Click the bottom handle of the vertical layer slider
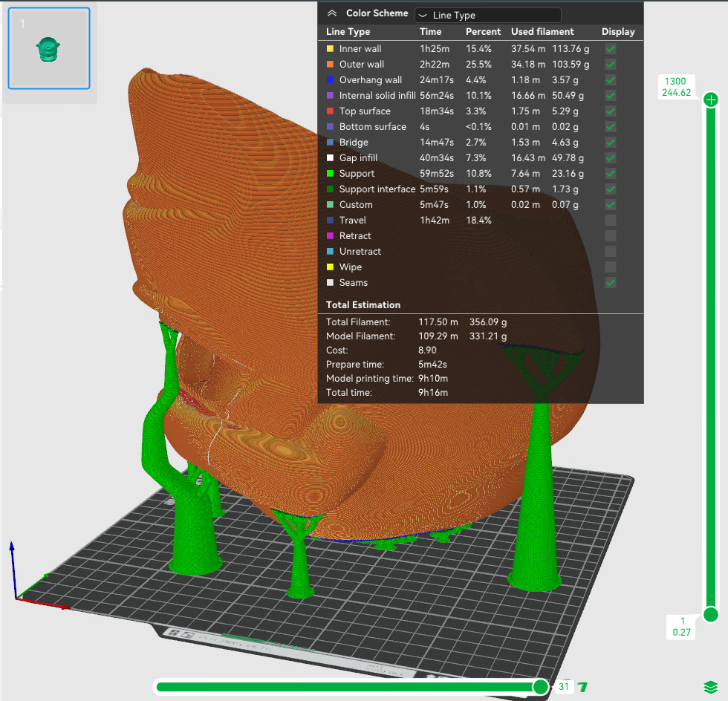 pos(711,614)
